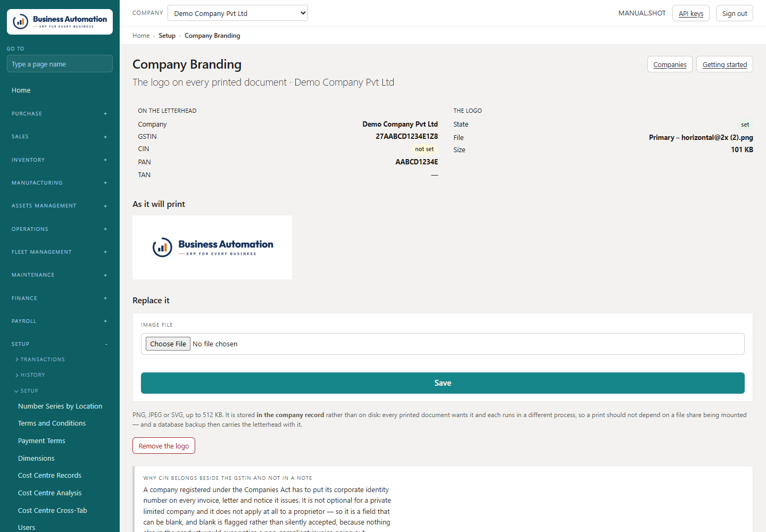Viewport: 766px width, 532px height.
Task: Click the Save button
Action: tap(443, 383)
